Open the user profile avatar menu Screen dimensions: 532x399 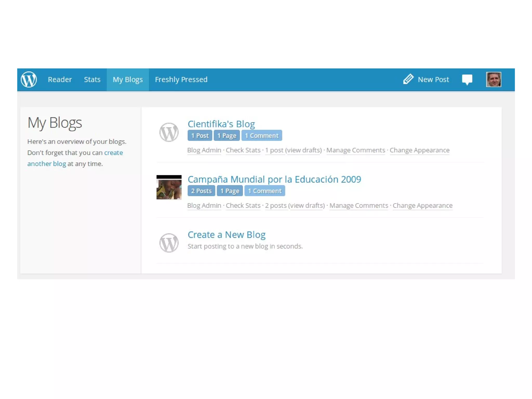[493, 79]
